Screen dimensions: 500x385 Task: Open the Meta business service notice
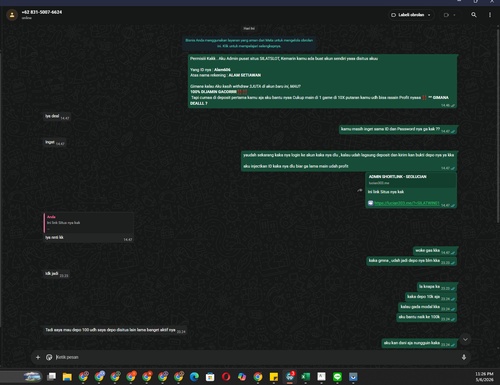[x=249, y=43]
